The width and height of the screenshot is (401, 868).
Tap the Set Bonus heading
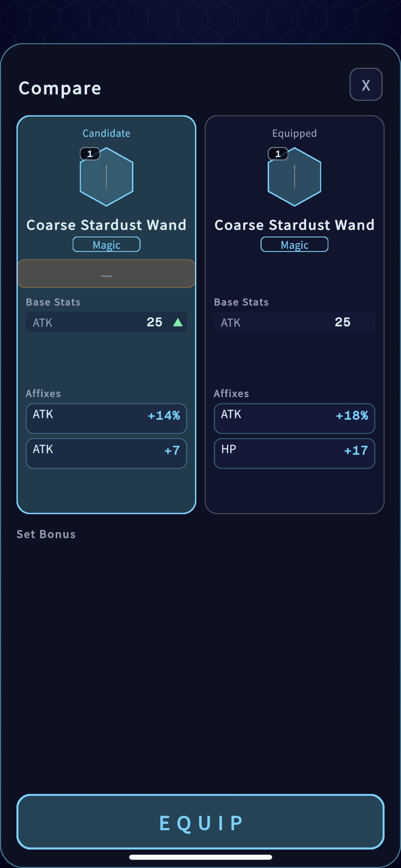tap(46, 534)
